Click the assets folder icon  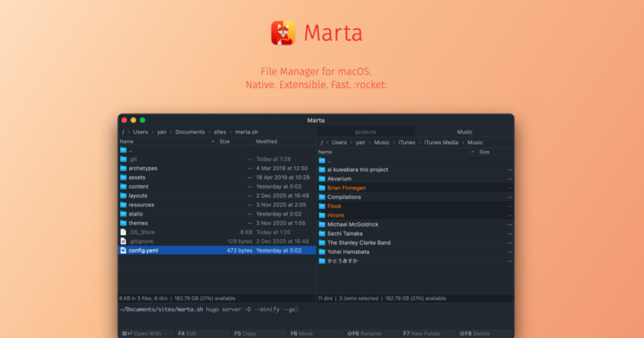point(123,178)
